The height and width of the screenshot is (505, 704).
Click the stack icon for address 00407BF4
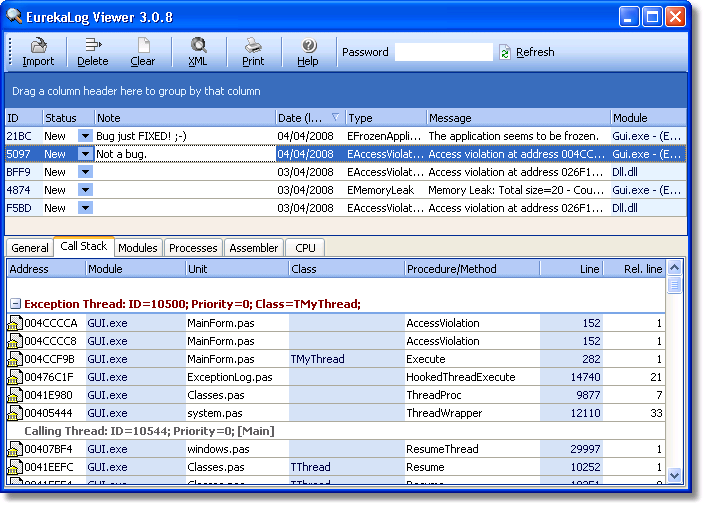[15, 449]
